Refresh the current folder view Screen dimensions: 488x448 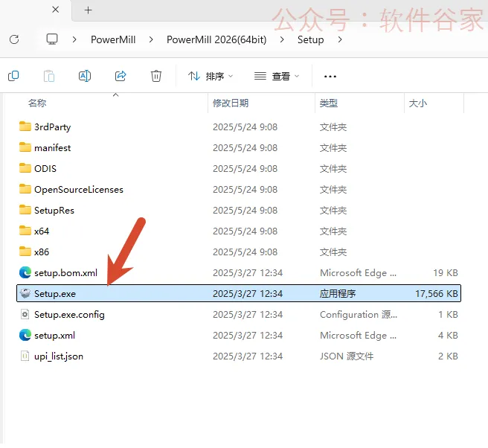point(14,39)
